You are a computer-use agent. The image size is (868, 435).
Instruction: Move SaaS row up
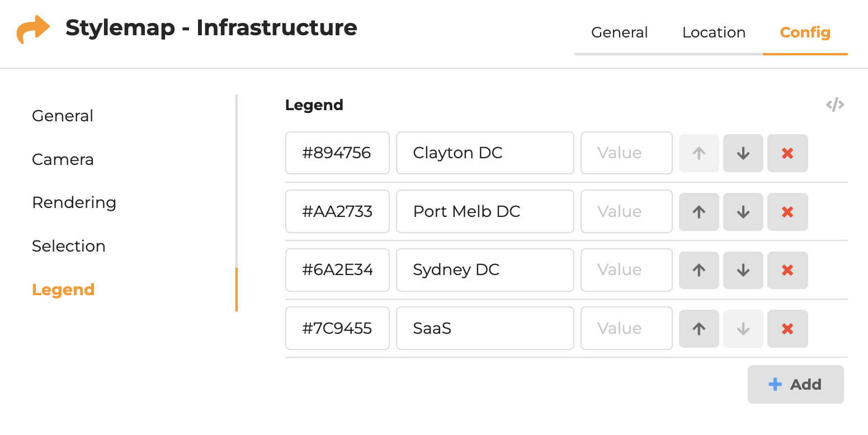pyautogui.click(x=699, y=329)
